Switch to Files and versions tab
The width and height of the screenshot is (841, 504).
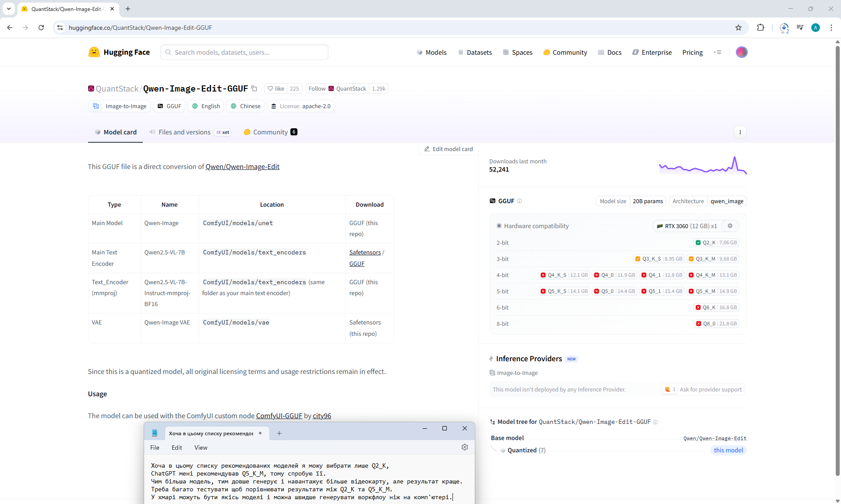click(x=184, y=132)
